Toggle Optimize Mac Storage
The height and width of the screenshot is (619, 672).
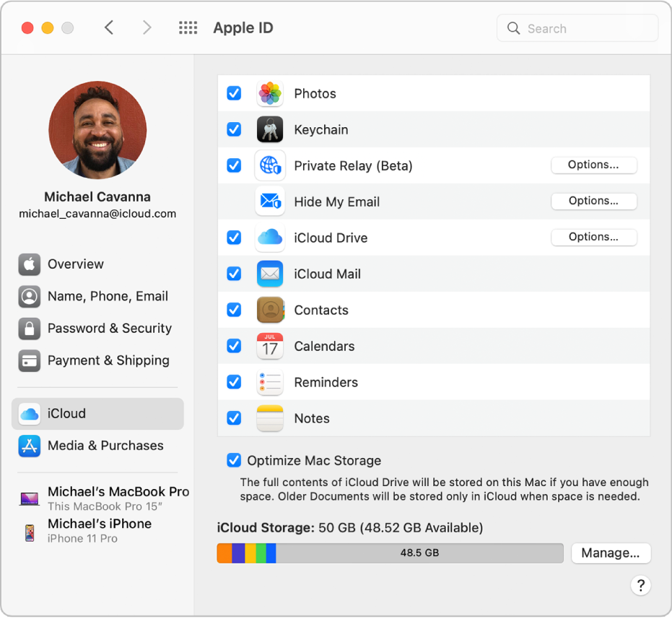tap(233, 460)
